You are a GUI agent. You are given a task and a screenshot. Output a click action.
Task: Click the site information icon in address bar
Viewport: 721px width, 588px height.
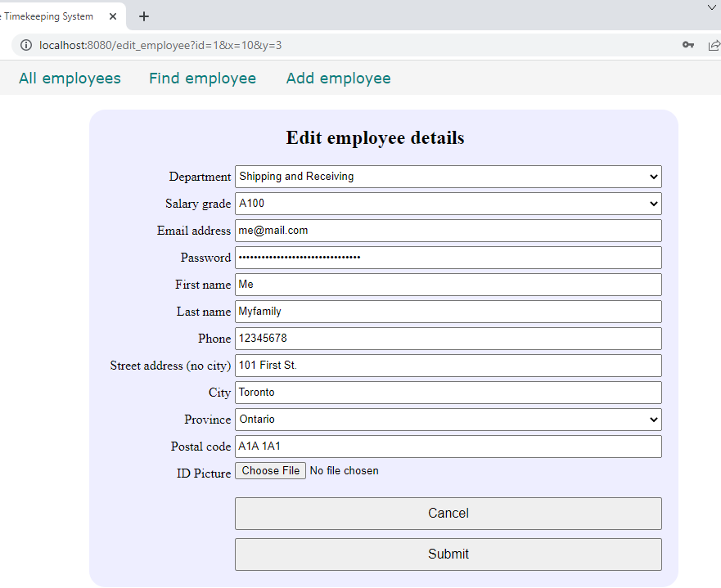click(x=26, y=45)
